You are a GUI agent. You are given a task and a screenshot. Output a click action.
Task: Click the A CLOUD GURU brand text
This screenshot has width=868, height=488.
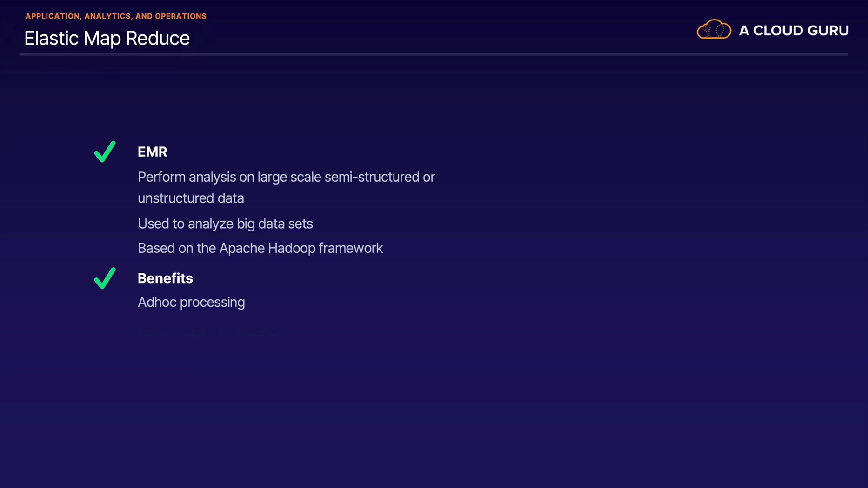[x=793, y=31]
